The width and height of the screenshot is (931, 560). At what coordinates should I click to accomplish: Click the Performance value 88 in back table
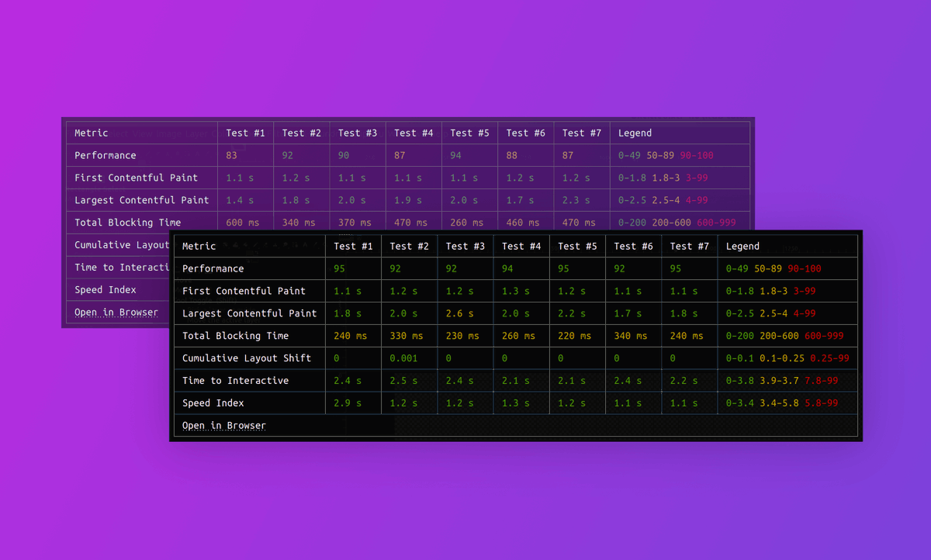pyautogui.click(x=512, y=155)
